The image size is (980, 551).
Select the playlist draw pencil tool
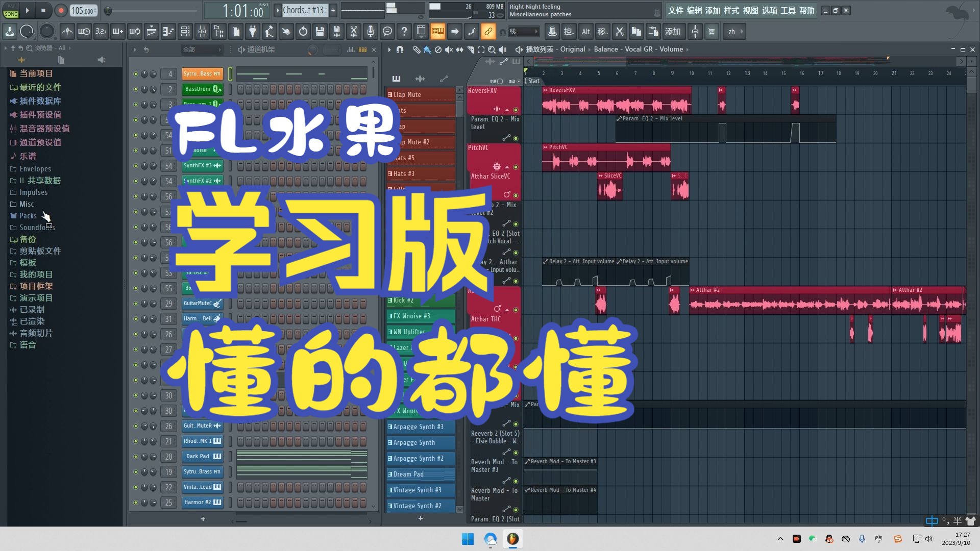(416, 49)
